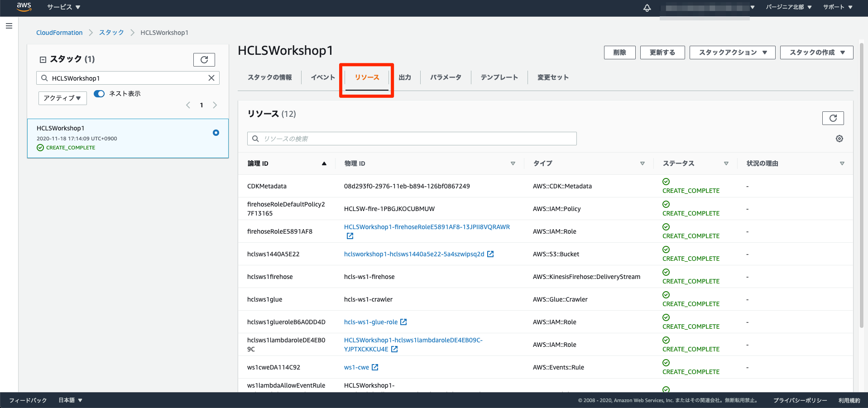The width and height of the screenshot is (868, 408).
Task: Open the Active filter dropdown
Action: pyautogui.click(x=62, y=98)
